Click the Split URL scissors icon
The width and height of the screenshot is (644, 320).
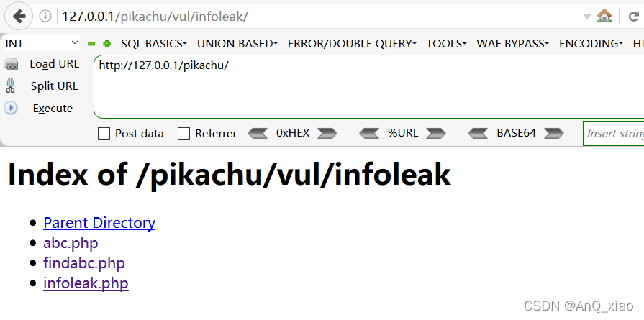pyautogui.click(x=11, y=86)
